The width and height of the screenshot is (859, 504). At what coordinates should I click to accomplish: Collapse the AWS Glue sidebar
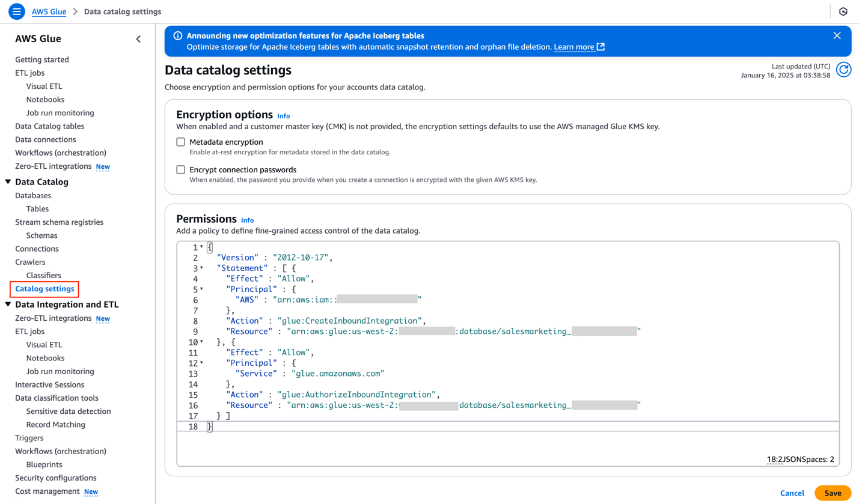click(x=138, y=39)
